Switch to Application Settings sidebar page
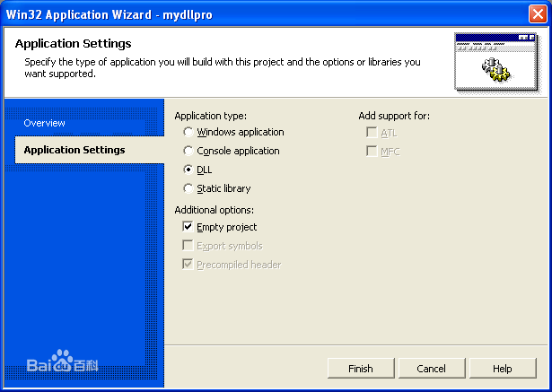 tap(90, 150)
